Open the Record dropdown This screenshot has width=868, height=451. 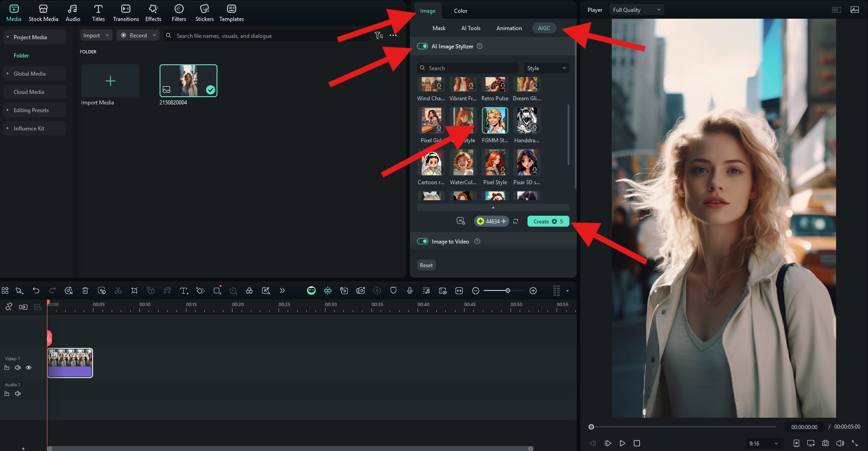138,35
